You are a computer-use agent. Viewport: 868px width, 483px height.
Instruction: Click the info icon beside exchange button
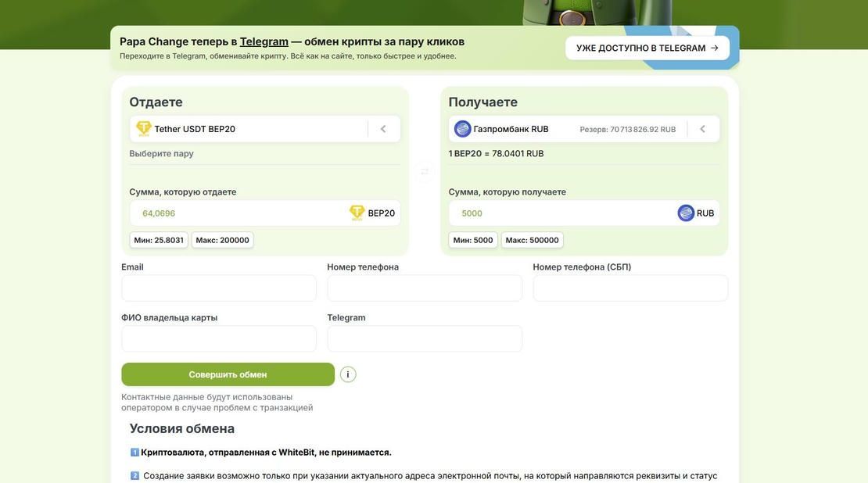tap(348, 374)
